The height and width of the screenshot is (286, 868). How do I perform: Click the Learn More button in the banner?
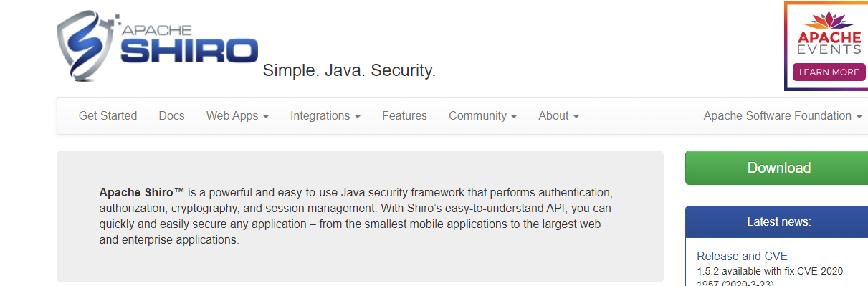coord(829,72)
